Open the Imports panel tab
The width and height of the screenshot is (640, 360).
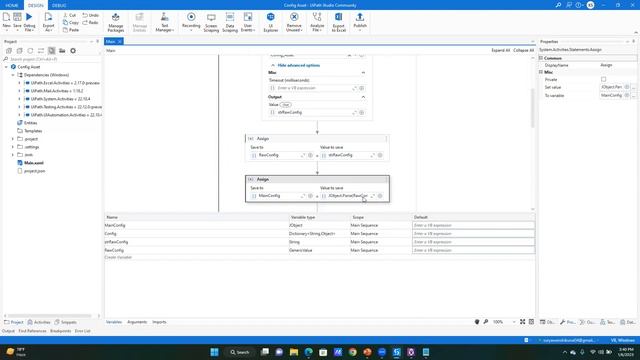click(159, 322)
